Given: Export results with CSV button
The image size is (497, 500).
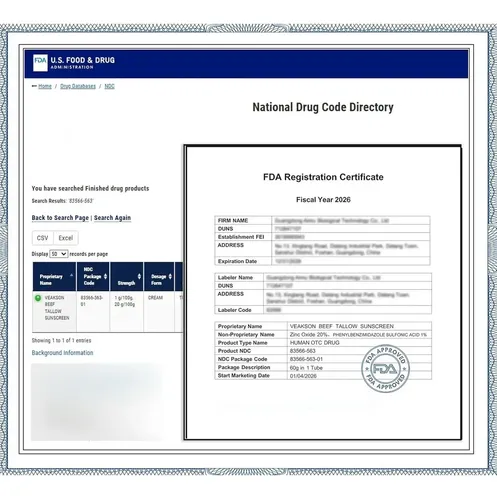Looking at the screenshot, I should tap(43, 238).
